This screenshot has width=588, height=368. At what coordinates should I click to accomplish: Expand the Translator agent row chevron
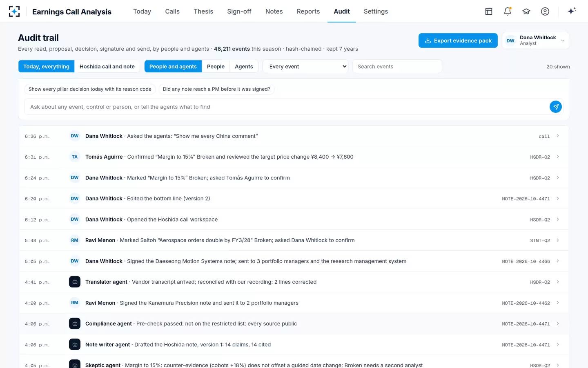(558, 282)
